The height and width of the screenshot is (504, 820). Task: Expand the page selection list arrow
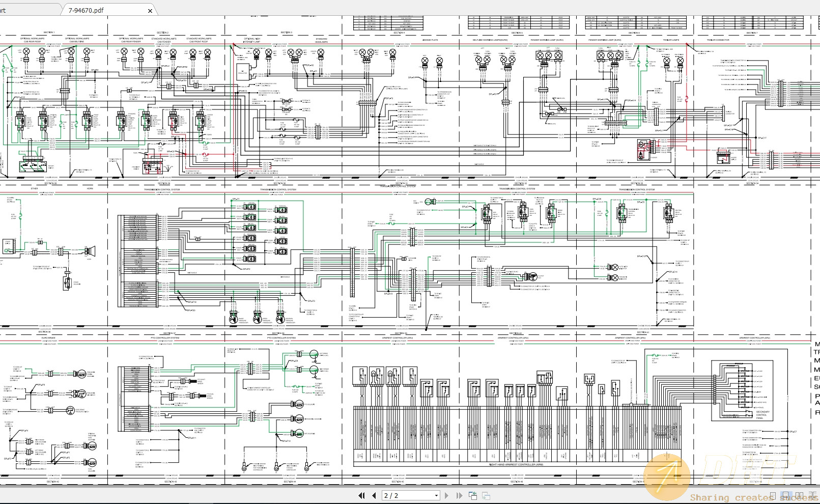(x=436, y=495)
